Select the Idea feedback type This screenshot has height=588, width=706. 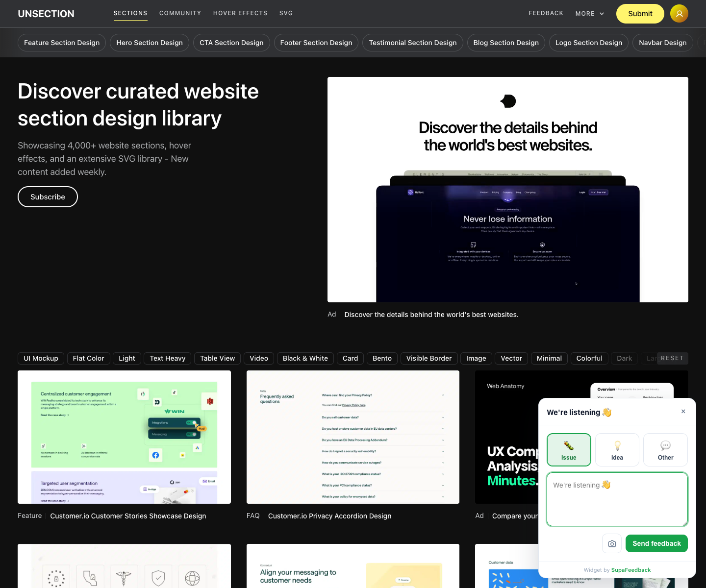617,450
